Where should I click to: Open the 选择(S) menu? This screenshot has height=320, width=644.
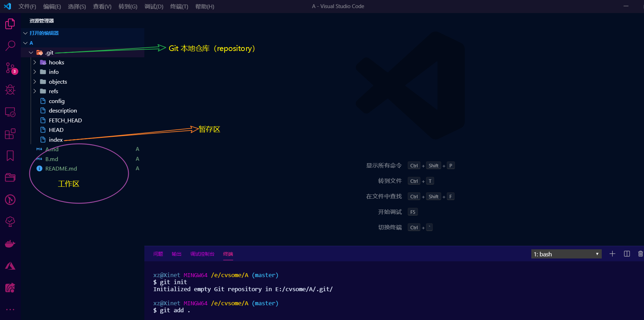coord(77,6)
